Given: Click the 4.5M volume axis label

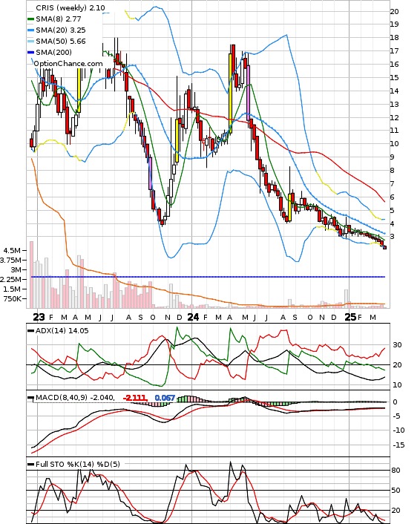Looking at the screenshot, I should point(12,251).
